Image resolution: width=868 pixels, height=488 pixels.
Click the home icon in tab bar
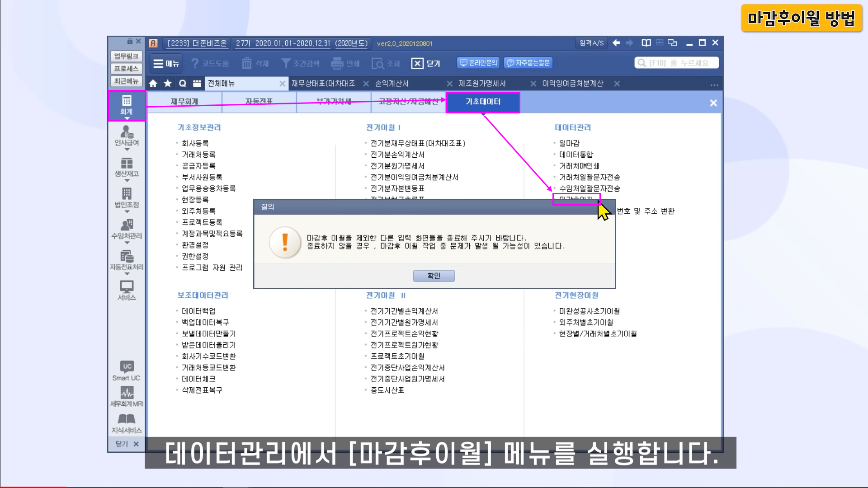[153, 84]
